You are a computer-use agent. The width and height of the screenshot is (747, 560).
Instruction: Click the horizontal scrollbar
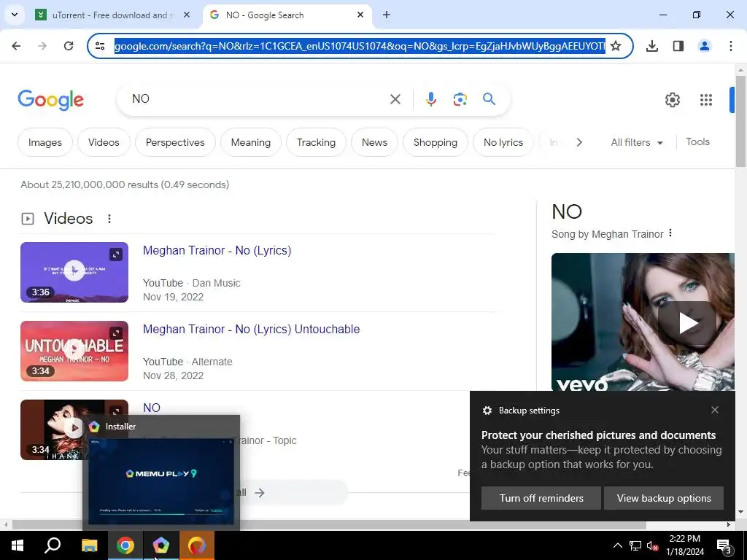(x=329, y=525)
